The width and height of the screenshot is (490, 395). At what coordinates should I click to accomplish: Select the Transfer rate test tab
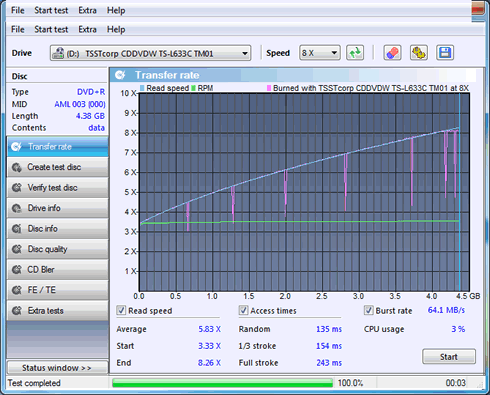click(57, 147)
